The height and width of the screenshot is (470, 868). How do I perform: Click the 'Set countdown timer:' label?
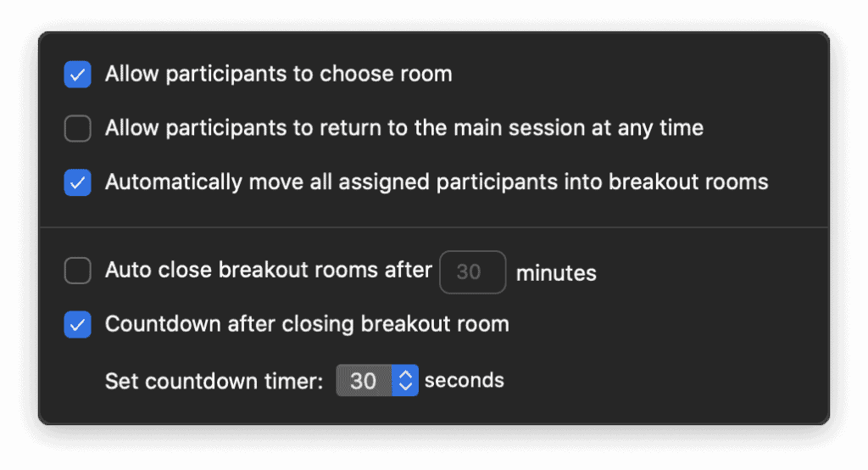click(x=214, y=381)
